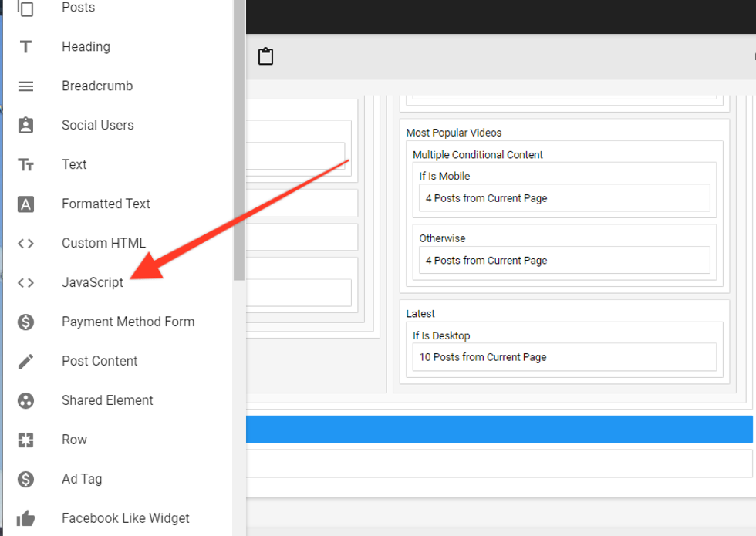Select the Payment Method Form dollar icon
Viewport: 756px width, 536px height.
click(25, 322)
